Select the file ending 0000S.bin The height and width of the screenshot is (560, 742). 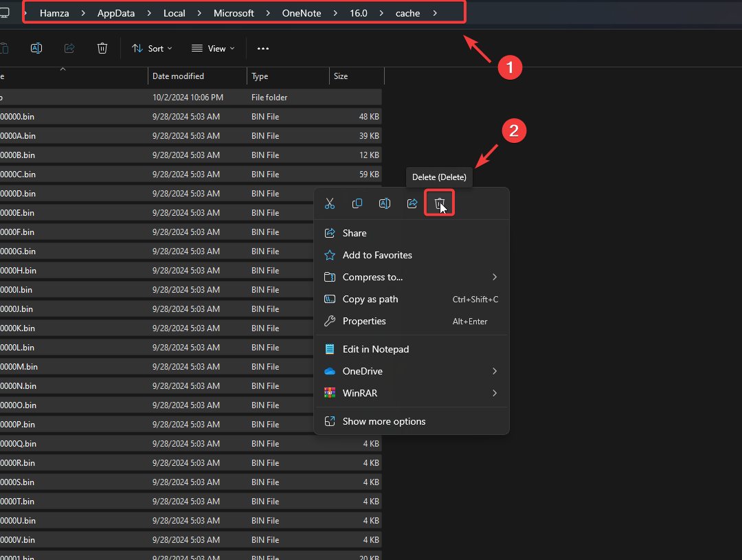[191, 482]
